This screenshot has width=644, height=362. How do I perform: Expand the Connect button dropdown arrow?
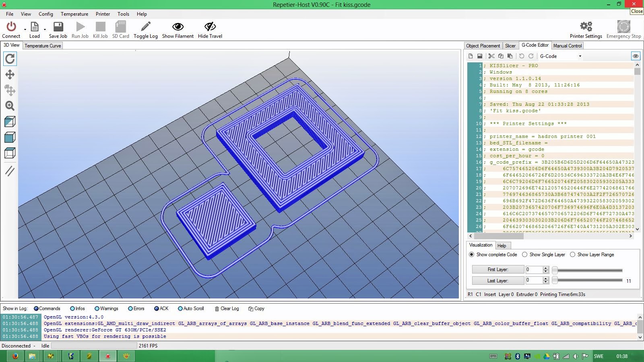point(25,29)
